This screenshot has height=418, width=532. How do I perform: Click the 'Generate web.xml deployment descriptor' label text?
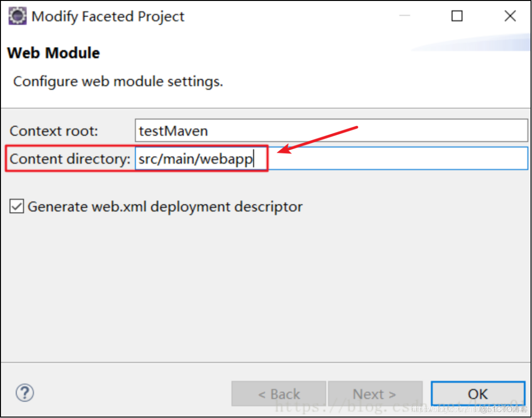[x=165, y=207]
